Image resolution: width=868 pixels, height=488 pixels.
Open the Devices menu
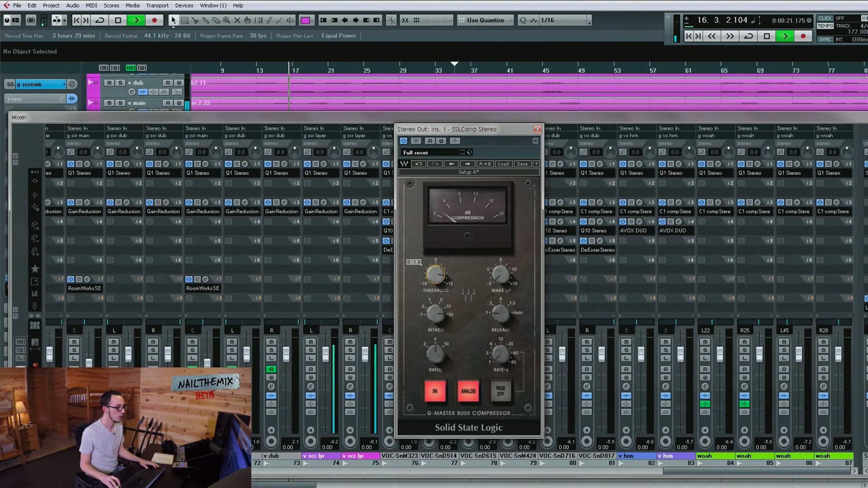pyautogui.click(x=184, y=5)
